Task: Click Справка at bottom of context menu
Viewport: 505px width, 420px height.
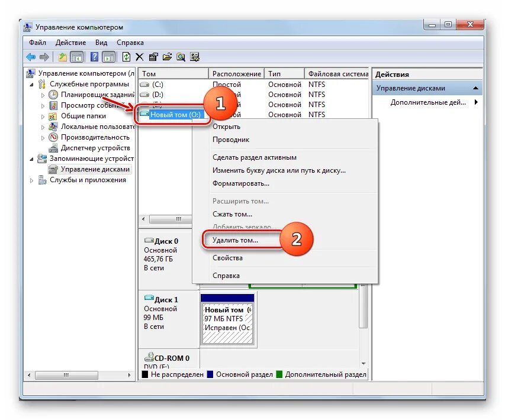Action: coord(226,276)
